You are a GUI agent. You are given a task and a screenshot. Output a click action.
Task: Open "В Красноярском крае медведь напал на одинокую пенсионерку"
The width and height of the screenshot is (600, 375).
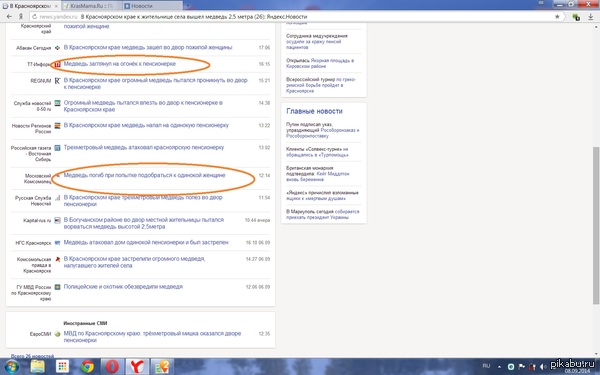click(x=146, y=125)
